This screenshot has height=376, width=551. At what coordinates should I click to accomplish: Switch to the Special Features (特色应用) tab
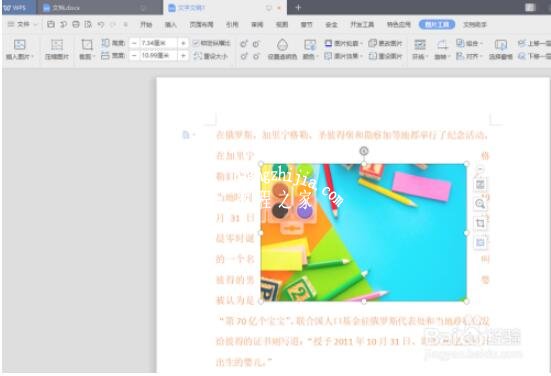[x=399, y=24]
